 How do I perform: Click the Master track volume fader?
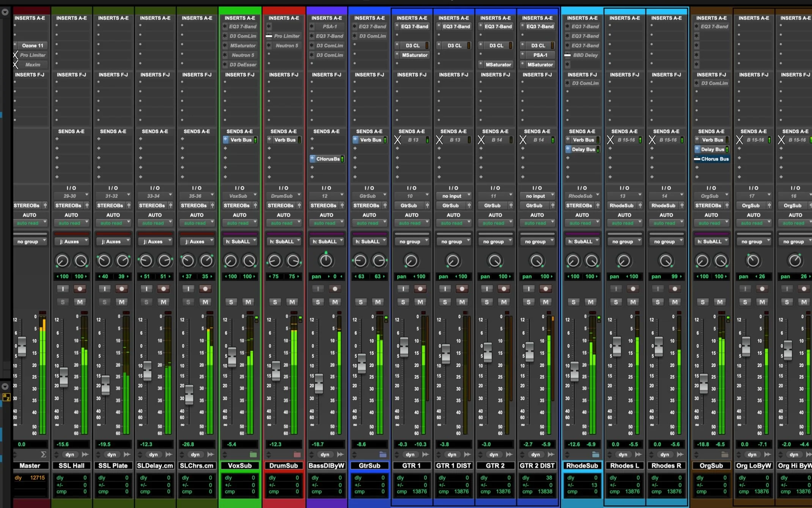tap(22, 346)
